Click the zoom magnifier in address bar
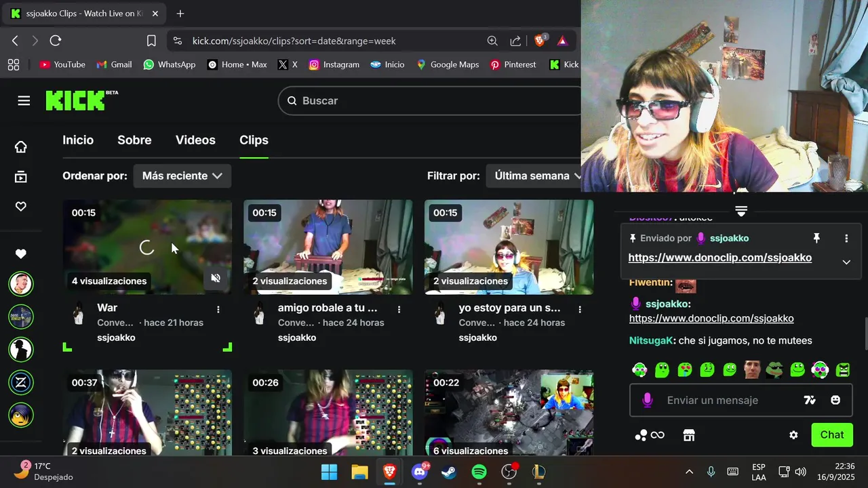The image size is (868, 488). pyautogui.click(x=492, y=41)
